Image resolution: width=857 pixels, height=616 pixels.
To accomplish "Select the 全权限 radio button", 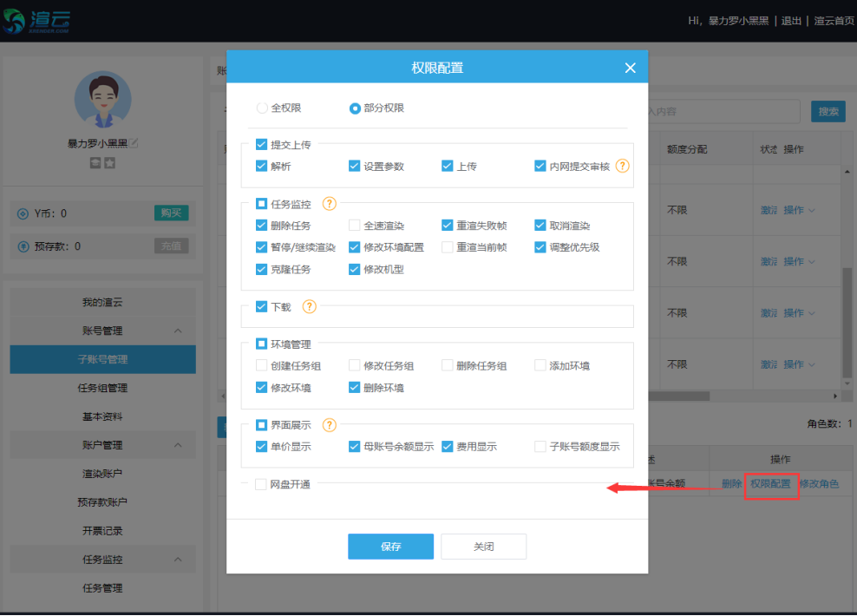I will 260,108.
